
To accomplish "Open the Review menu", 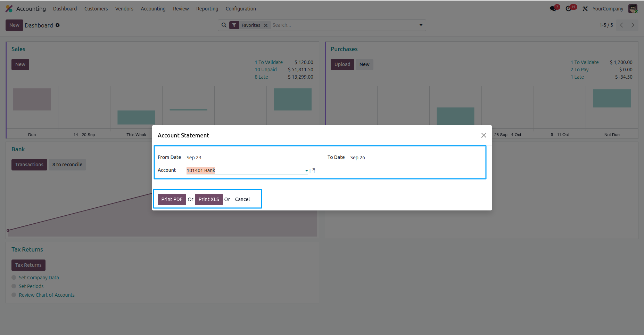I will coord(181,9).
